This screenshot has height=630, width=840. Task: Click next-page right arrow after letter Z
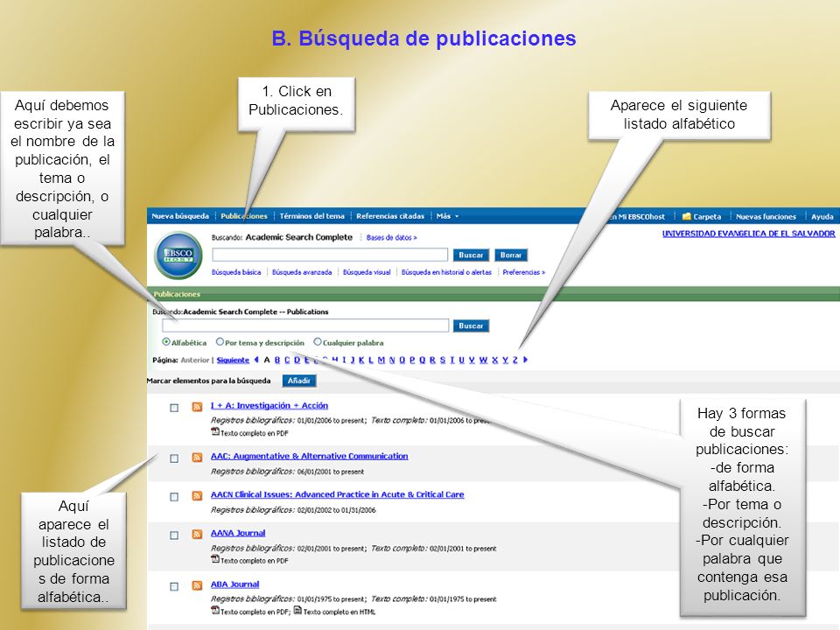coord(526,360)
